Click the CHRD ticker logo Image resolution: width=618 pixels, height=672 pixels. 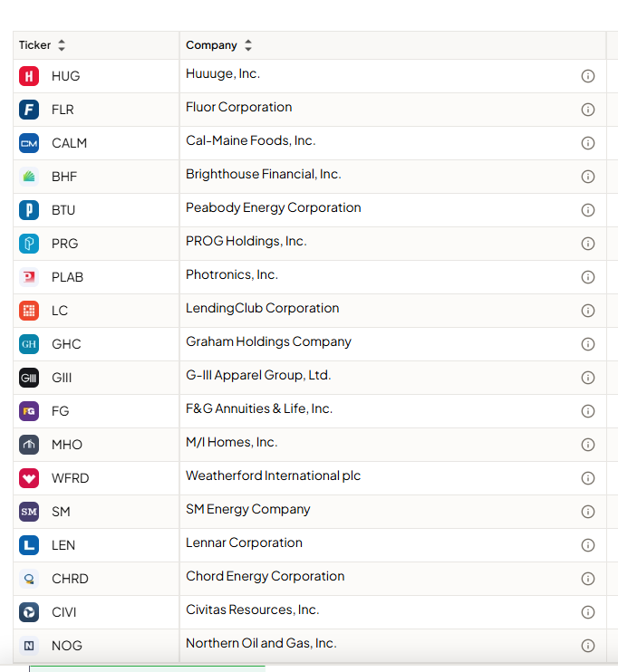[29, 579]
